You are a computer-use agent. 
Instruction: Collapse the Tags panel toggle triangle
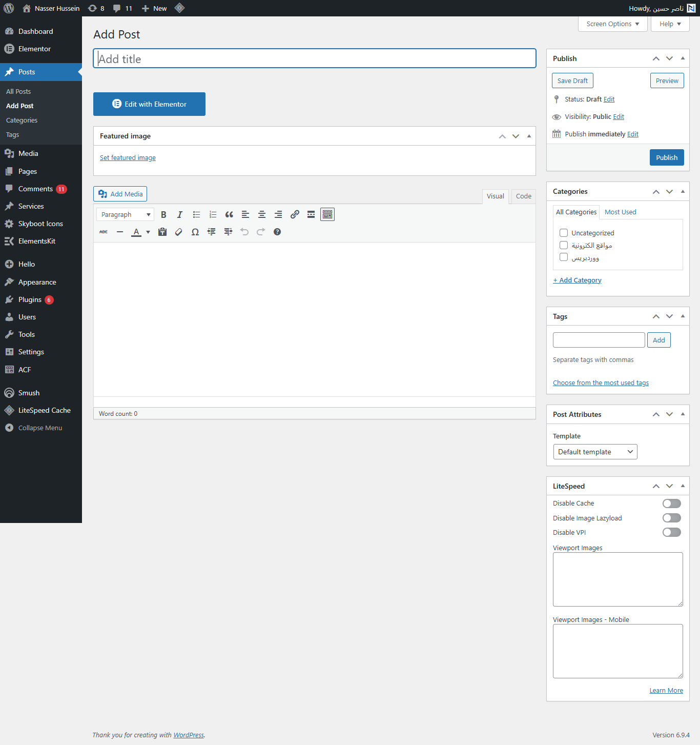point(683,316)
